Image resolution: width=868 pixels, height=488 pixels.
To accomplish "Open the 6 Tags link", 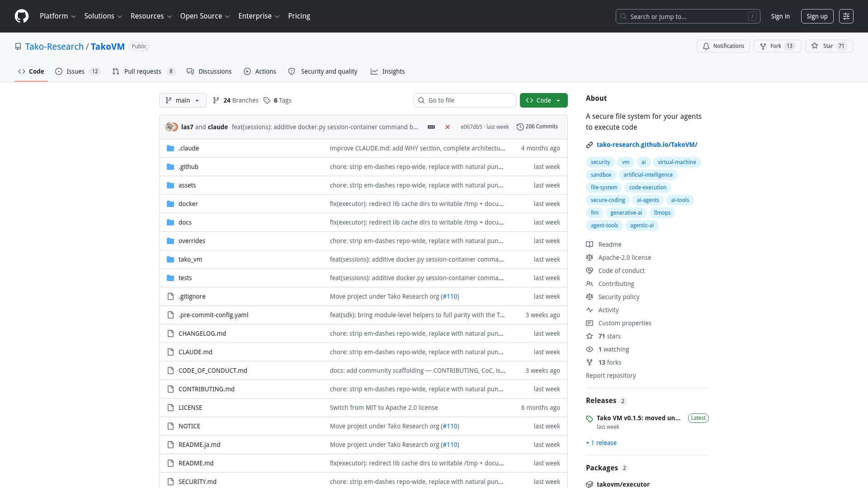I will pos(278,100).
